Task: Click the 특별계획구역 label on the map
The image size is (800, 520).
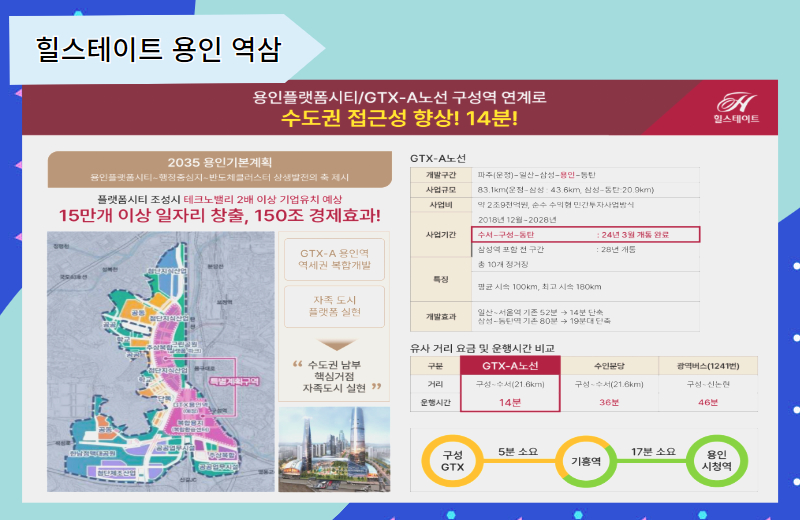Action: coord(234,381)
